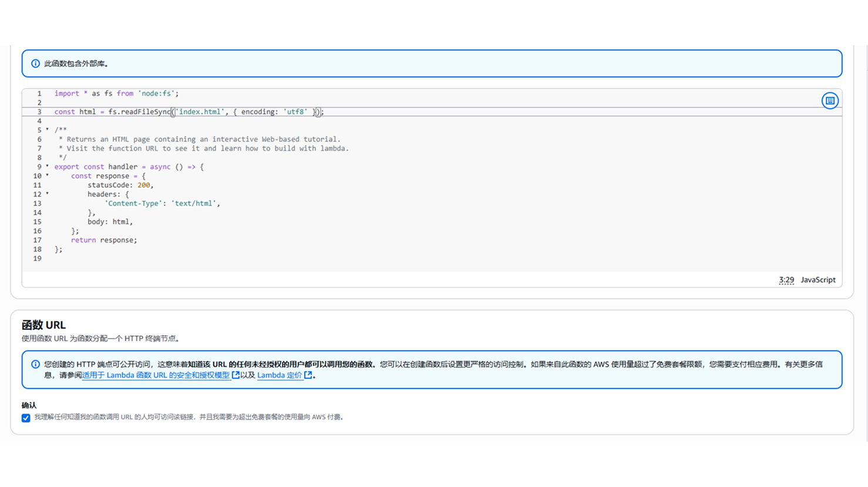Fold the headers block at line 12

[48, 194]
